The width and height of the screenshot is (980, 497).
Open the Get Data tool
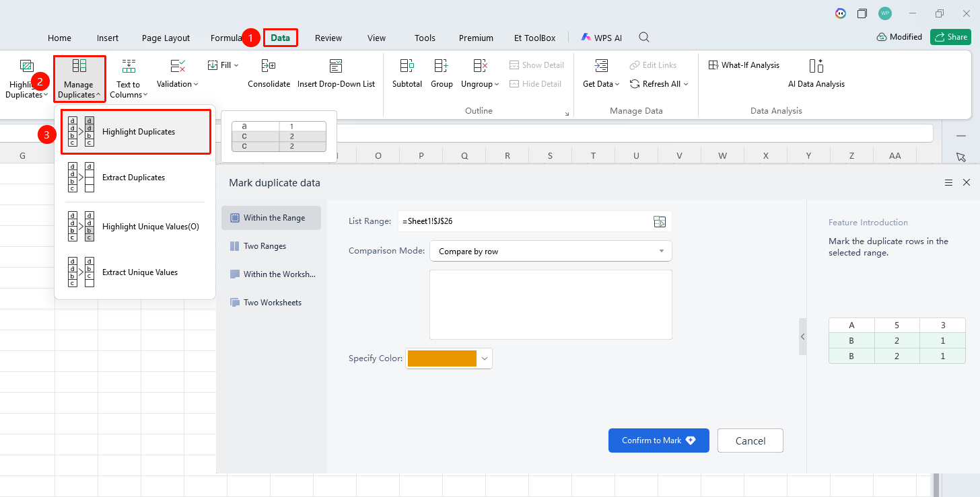(x=601, y=74)
